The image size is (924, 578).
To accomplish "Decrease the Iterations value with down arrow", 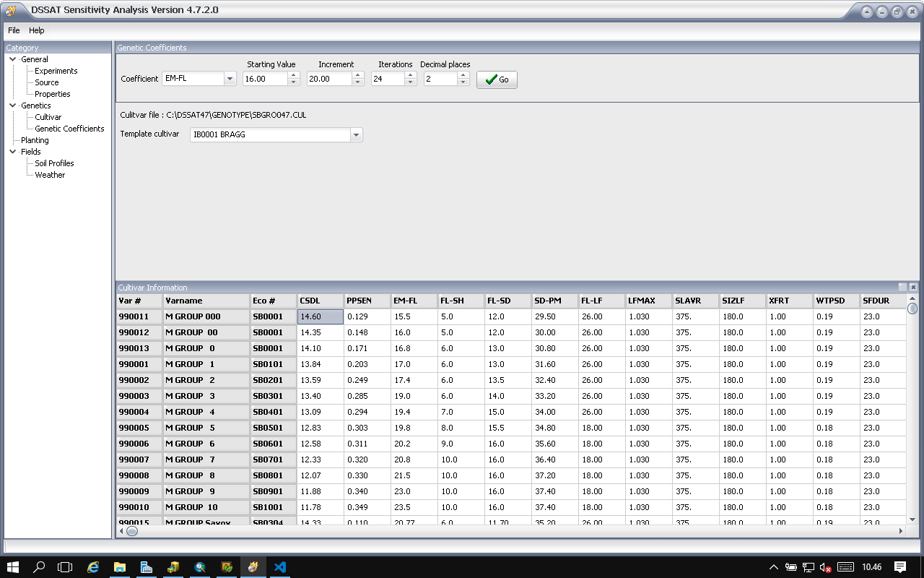I will coord(410,82).
